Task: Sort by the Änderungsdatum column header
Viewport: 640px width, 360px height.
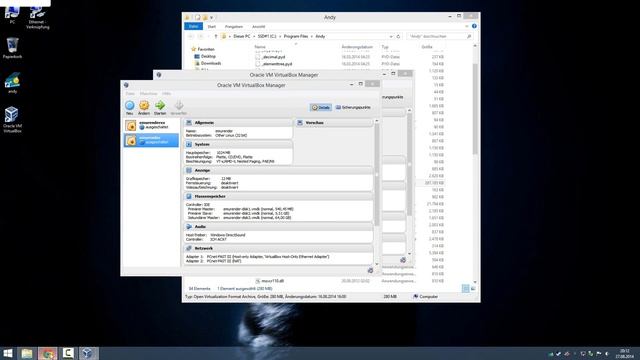Action: (x=357, y=47)
